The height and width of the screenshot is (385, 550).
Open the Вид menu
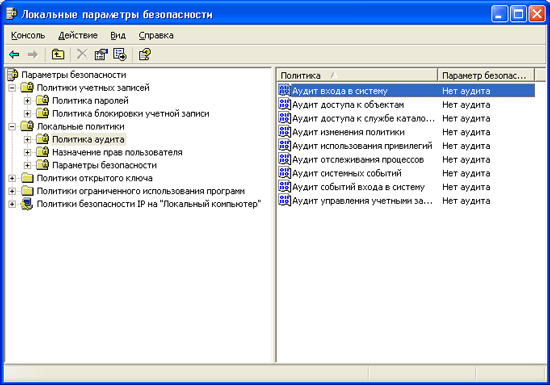tap(118, 35)
